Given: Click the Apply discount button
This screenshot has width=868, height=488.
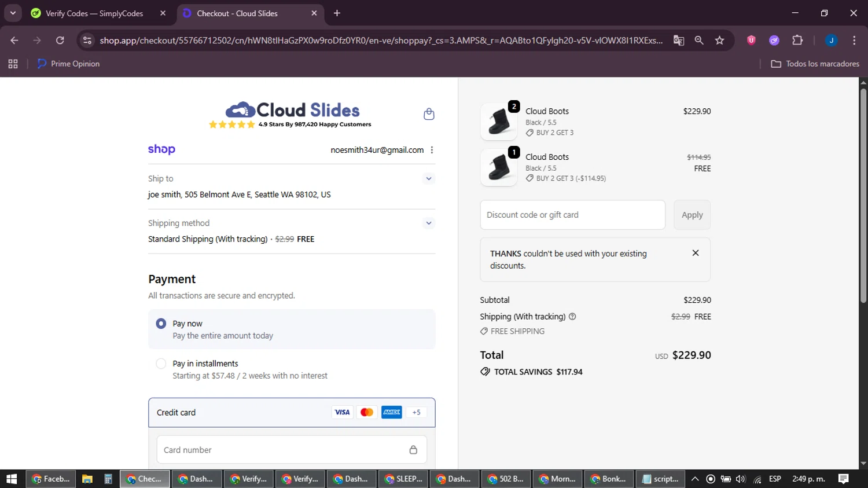Looking at the screenshot, I should (x=692, y=215).
